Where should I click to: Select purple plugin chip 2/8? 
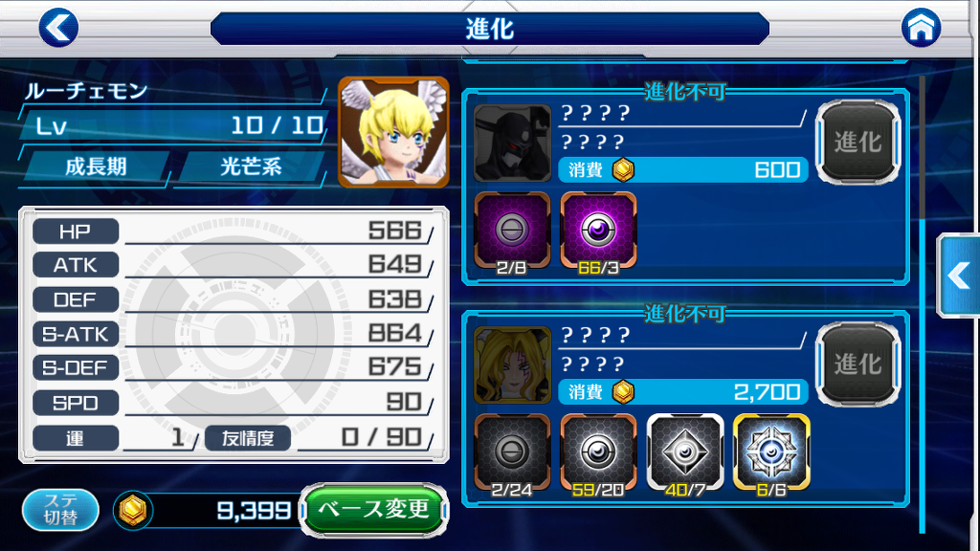[x=512, y=231]
